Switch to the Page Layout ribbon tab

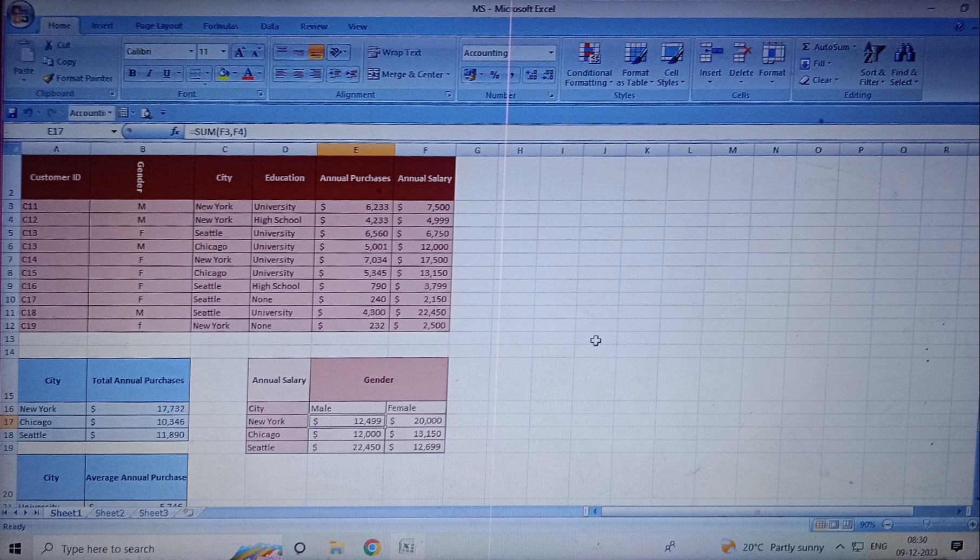[x=158, y=26]
